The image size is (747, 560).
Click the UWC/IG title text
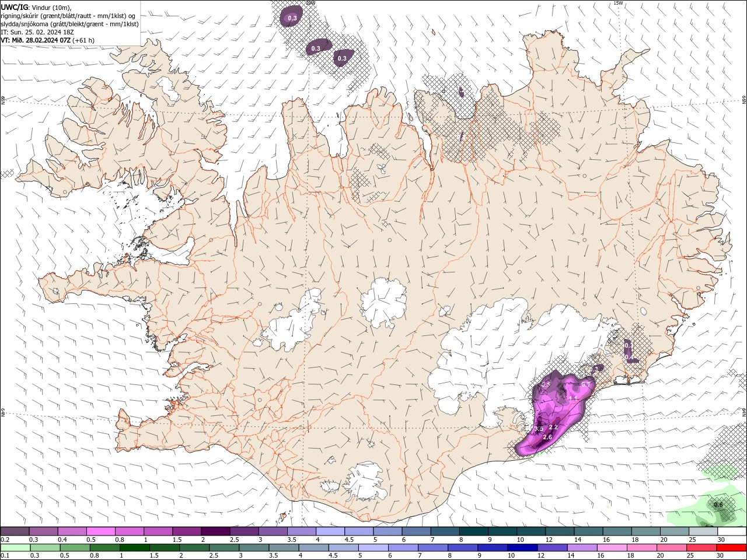14,7
